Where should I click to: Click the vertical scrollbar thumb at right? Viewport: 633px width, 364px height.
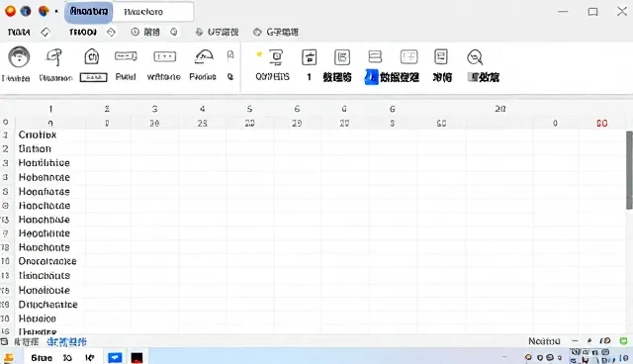629,170
